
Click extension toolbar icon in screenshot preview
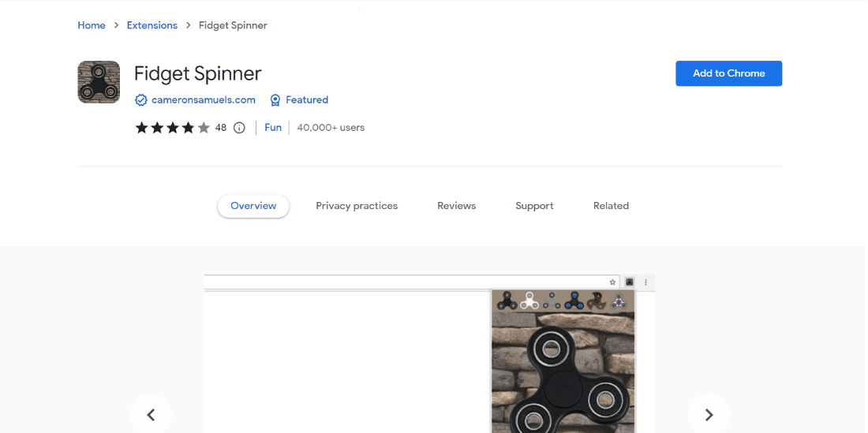tap(630, 282)
